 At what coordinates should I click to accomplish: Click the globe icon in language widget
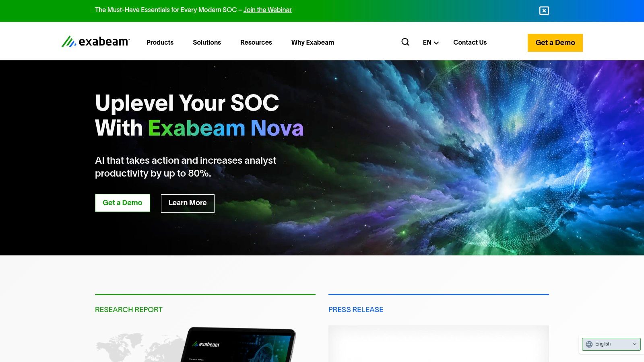(589, 344)
